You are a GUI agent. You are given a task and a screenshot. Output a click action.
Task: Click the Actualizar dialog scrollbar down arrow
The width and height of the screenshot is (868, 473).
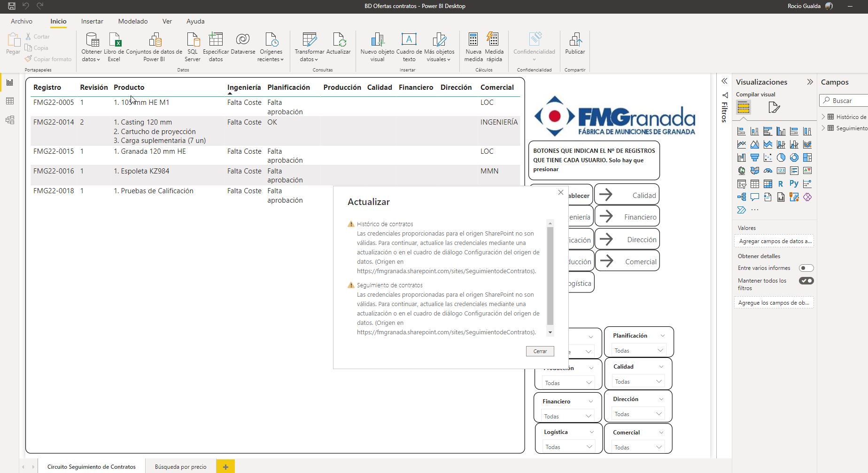(x=550, y=332)
